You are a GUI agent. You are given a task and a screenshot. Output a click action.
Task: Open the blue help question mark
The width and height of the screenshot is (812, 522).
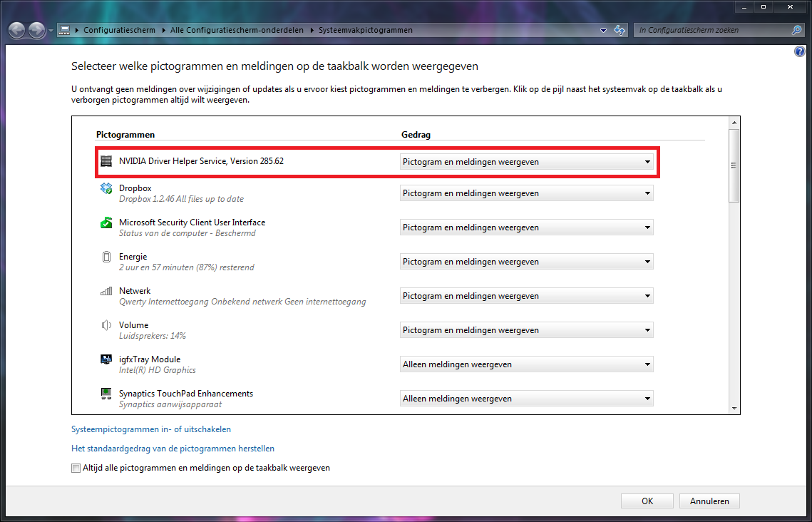click(800, 51)
